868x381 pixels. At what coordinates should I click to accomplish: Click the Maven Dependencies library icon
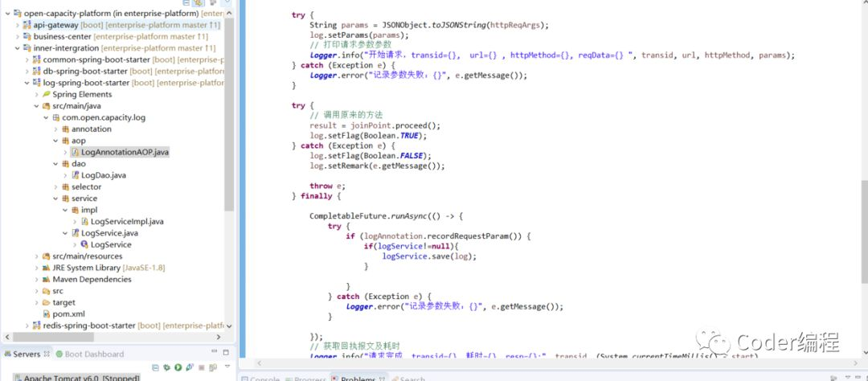47,280
